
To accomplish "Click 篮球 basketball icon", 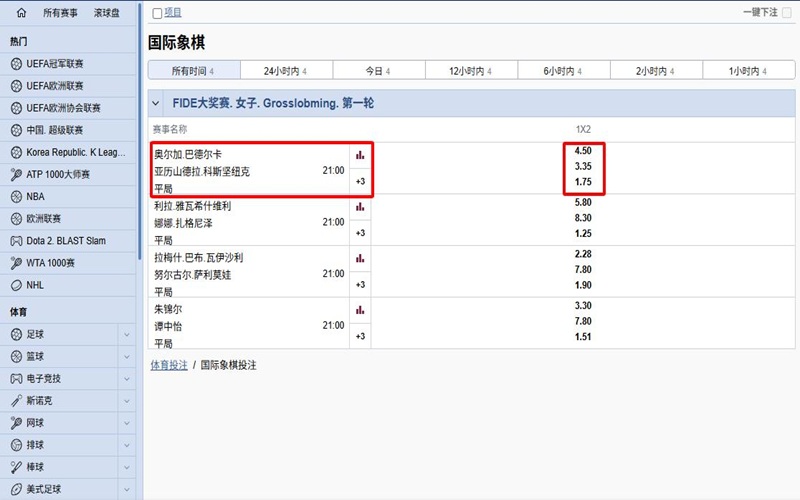I will tap(16, 356).
